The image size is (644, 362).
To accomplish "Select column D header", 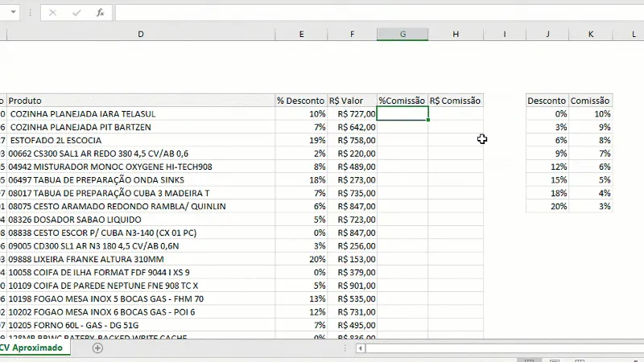I will pos(141,34).
